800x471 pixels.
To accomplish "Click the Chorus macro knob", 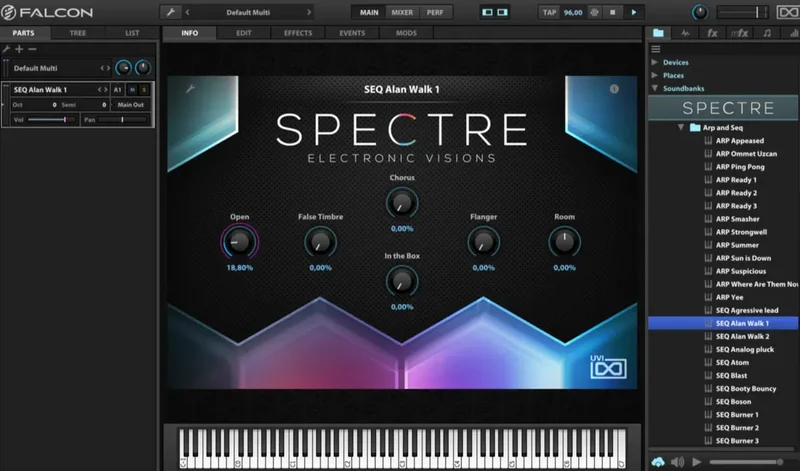I will coord(402,203).
